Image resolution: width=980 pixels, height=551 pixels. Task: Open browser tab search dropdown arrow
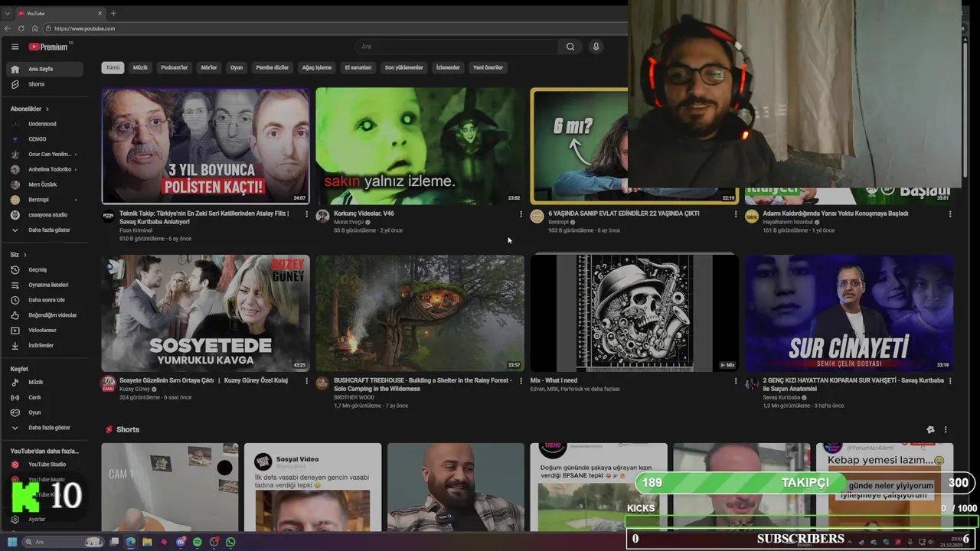click(x=8, y=13)
